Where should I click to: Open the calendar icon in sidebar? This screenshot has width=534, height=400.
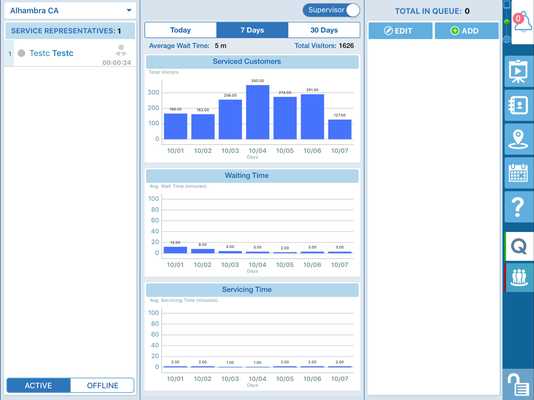tap(519, 173)
